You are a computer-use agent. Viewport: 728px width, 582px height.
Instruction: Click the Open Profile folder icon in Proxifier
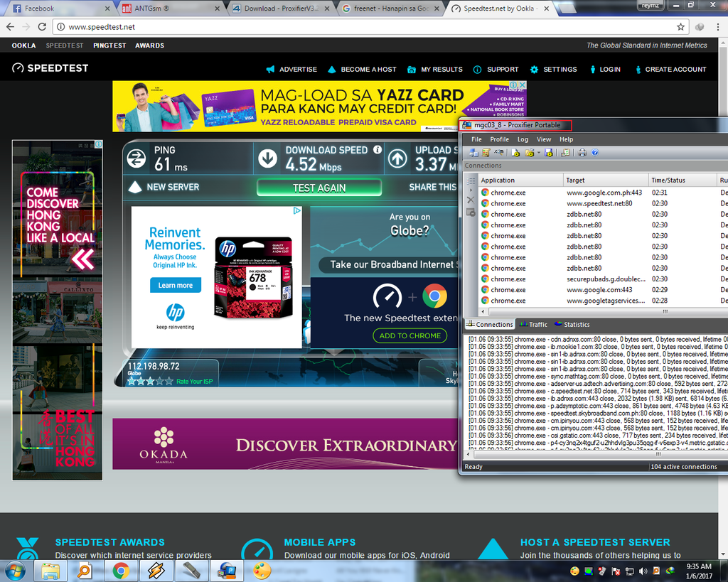click(x=529, y=153)
